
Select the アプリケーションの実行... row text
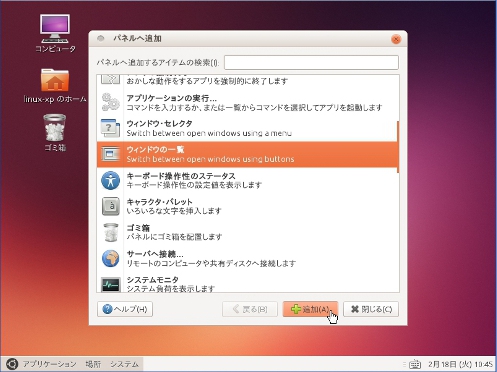click(171, 98)
